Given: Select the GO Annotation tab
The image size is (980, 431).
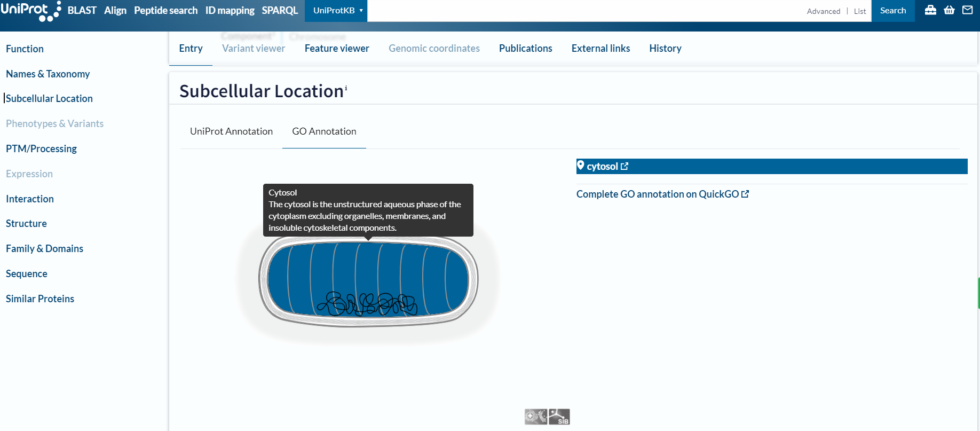Looking at the screenshot, I should click(324, 131).
